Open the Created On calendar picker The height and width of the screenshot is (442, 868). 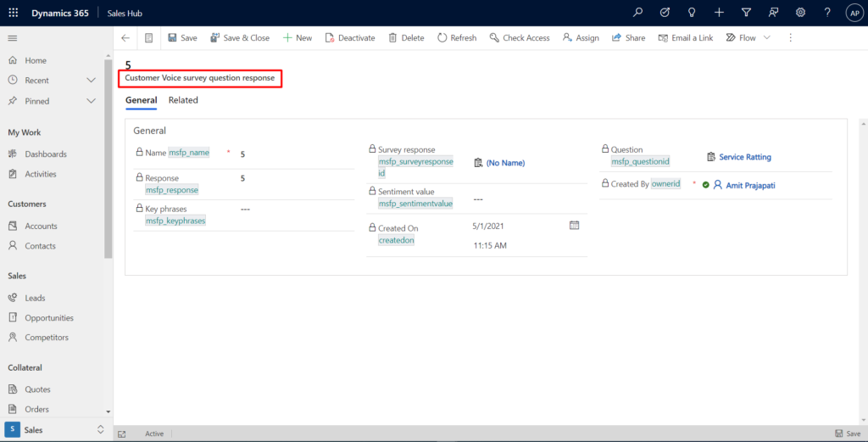point(574,226)
